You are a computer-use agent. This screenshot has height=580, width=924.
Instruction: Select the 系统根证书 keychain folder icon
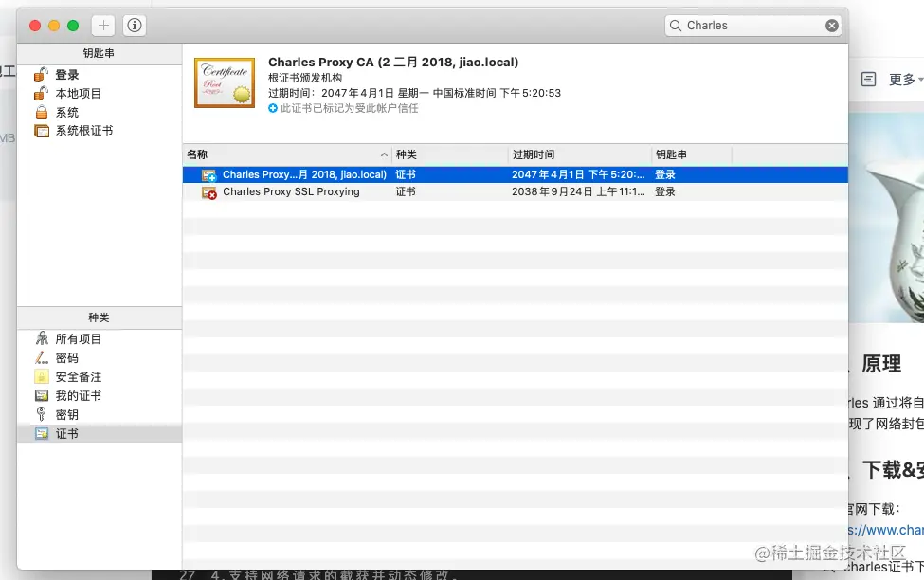42,131
